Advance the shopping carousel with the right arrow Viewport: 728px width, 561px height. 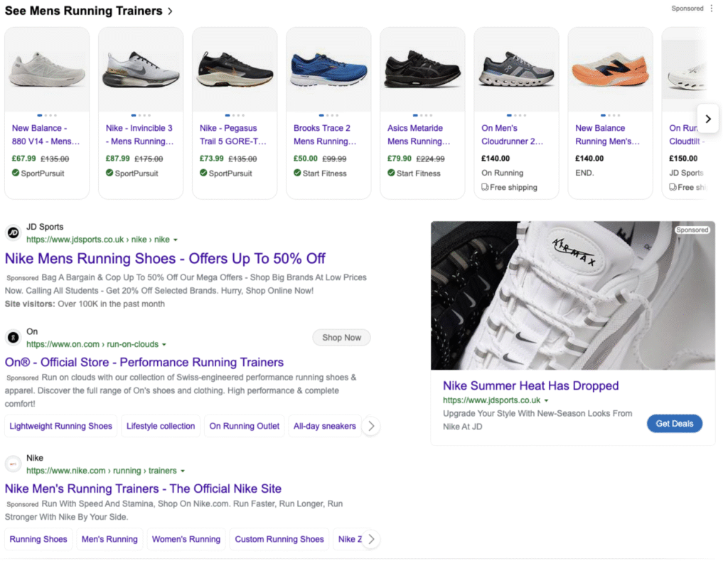[x=707, y=119]
